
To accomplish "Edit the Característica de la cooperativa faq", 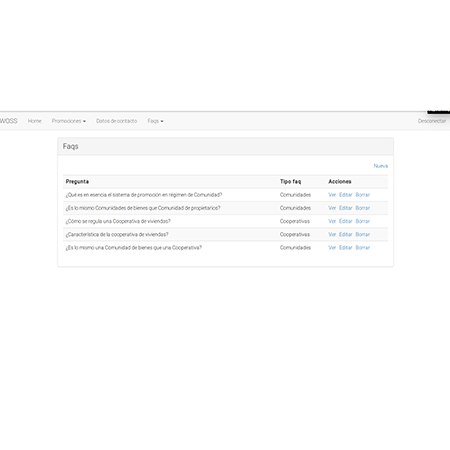I will pos(346,234).
